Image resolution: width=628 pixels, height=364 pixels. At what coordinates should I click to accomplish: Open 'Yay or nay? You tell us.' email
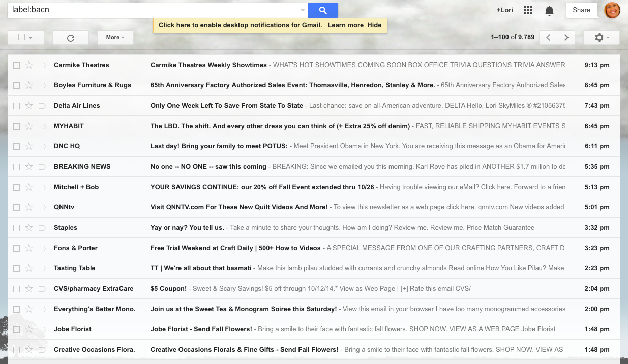coord(187,227)
